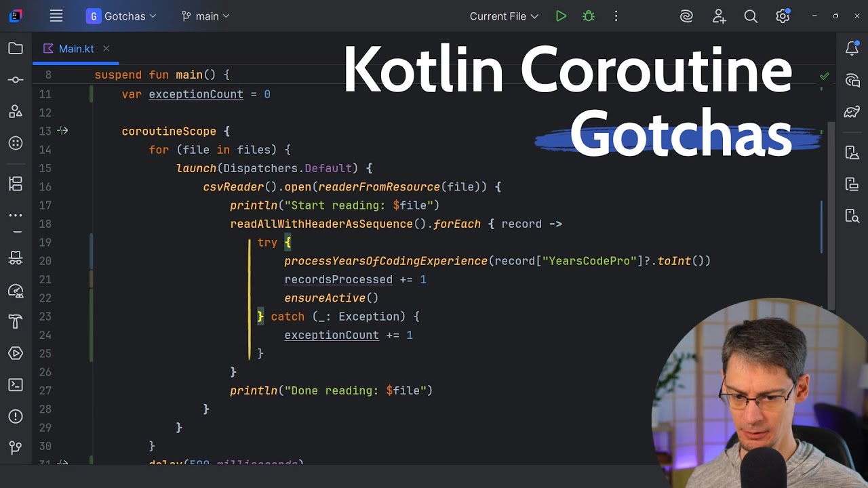
Task: Open the Problems tool window
Action: pyautogui.click(x=15, y=416)
